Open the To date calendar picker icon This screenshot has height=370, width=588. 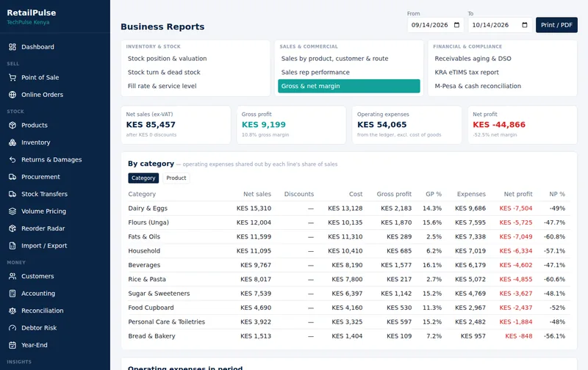click(x=525, y=25)
